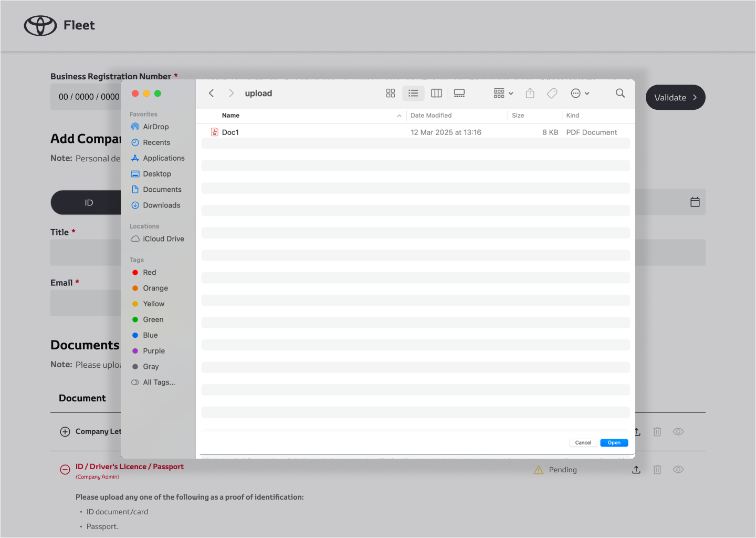Viewport: 756px width, 538px height.
Task: Select the Doc1 PDF file
Action: coord(230,132)
